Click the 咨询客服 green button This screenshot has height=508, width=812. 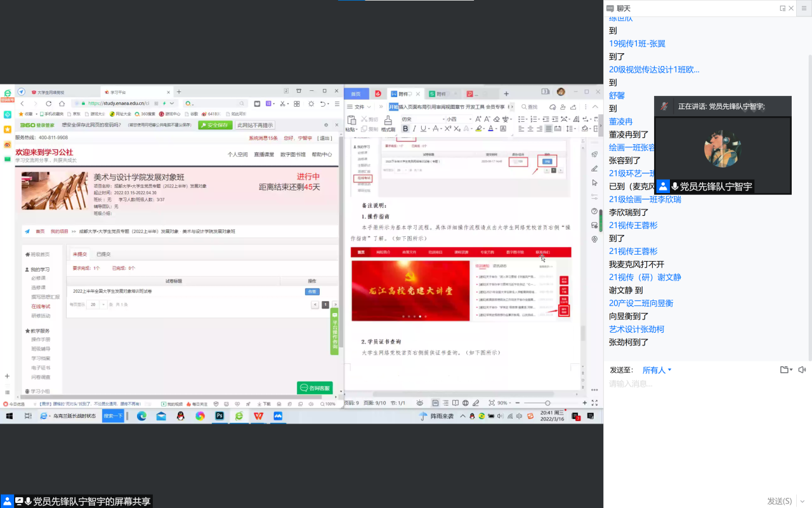315,387
